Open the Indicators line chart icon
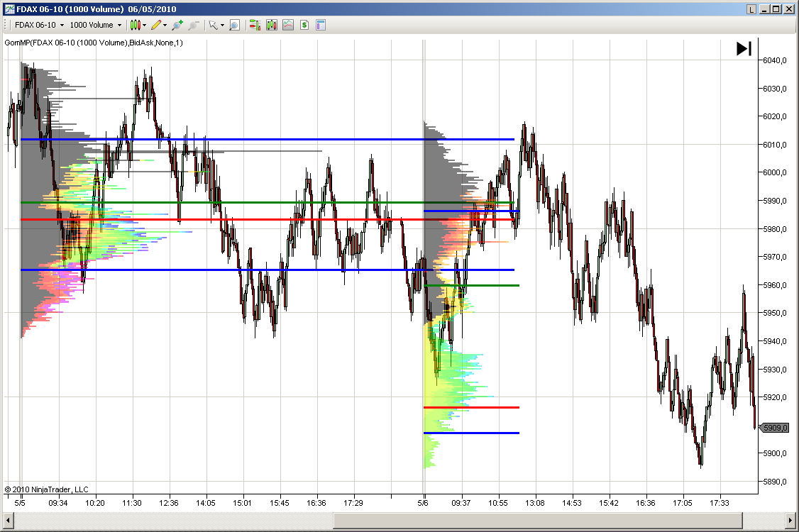The image size is (799, 532). pyautogui.click(x=288, y=25)
